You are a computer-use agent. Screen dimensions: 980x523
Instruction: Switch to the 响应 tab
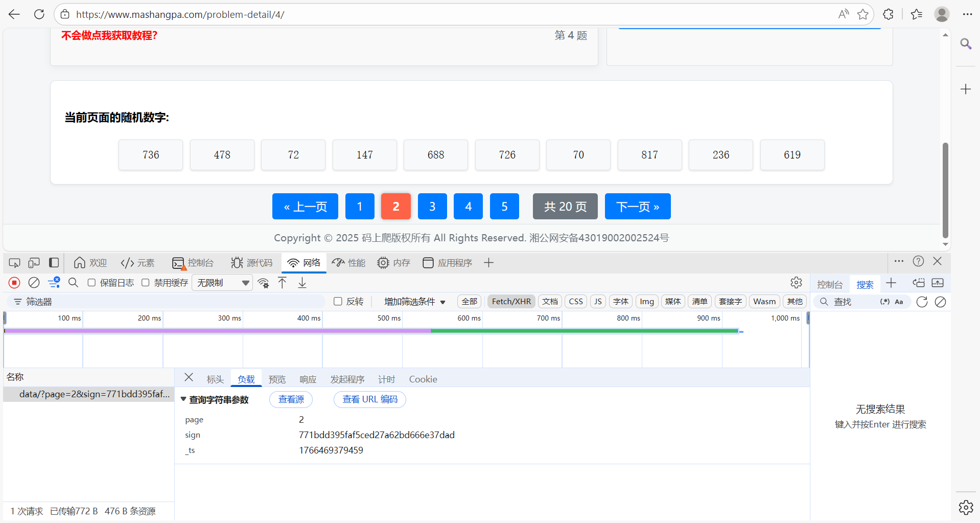point(308,379)
